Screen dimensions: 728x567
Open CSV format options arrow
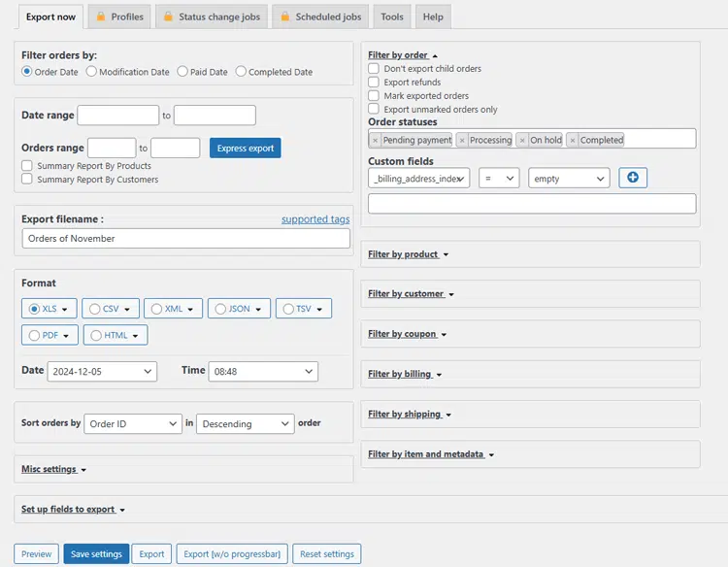tap(127, 310)
